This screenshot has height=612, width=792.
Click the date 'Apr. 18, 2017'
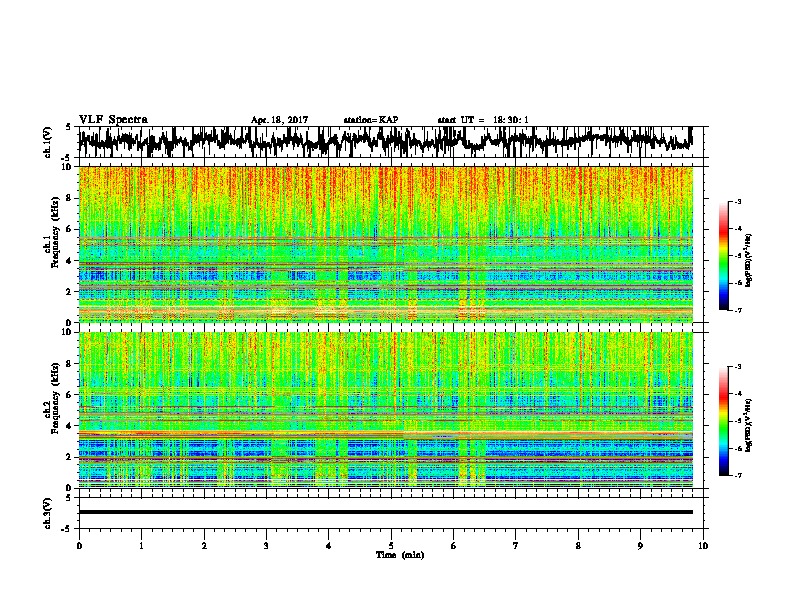(x=279, y=120)
